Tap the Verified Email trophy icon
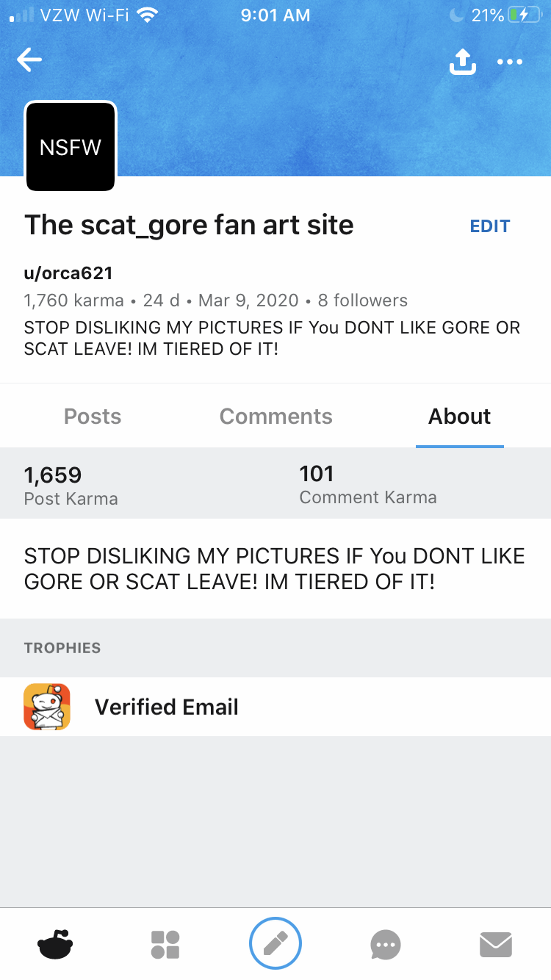The image size is (551, 980). tap(47, 707)
